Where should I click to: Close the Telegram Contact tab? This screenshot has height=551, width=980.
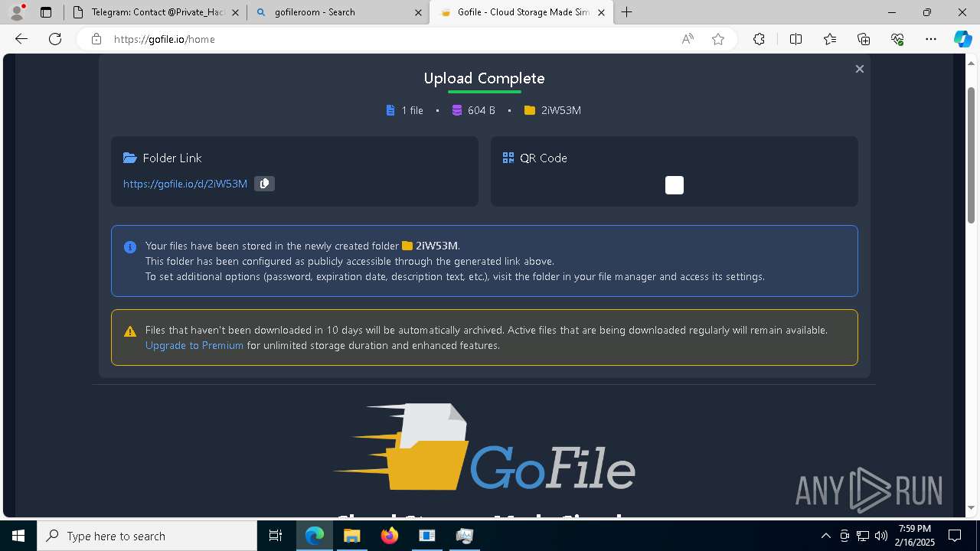235,12
